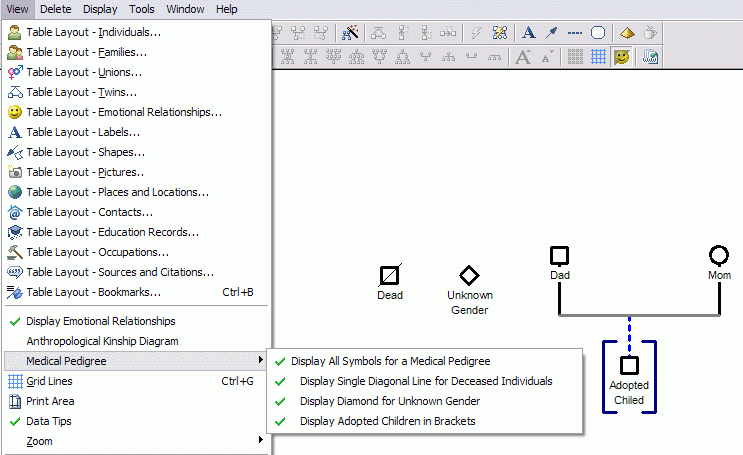Expand the Zoom submenu
743x455 pixels.
pyautogui.click(x=40, y=441)
